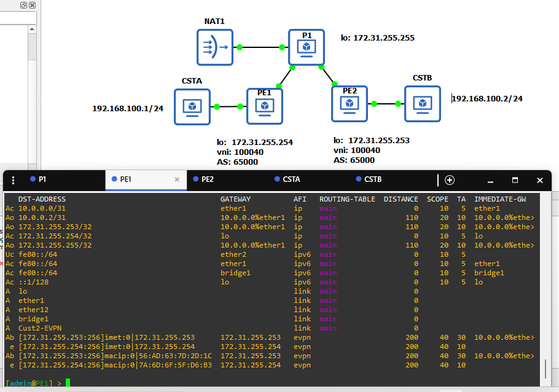
Task: Open a new console tab with plus icon
Action: coord(450,180)
